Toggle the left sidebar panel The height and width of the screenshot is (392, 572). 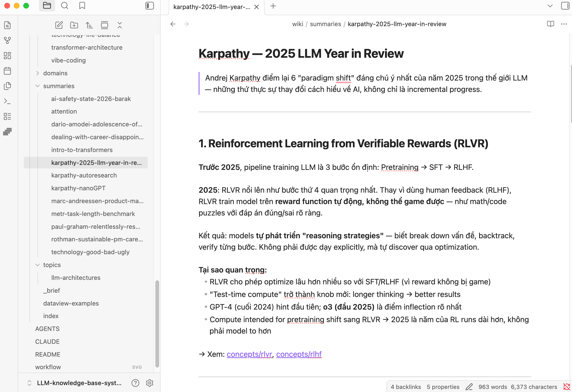point(149,6)
